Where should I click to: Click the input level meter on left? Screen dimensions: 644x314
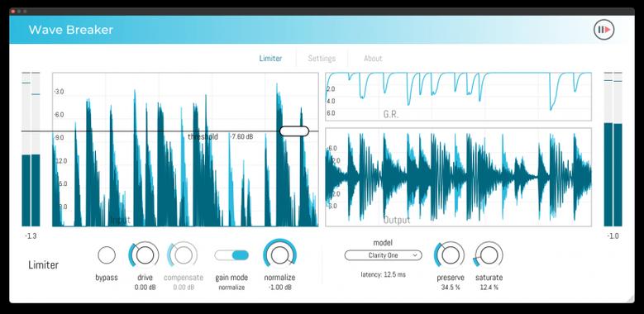coord(31,149)
